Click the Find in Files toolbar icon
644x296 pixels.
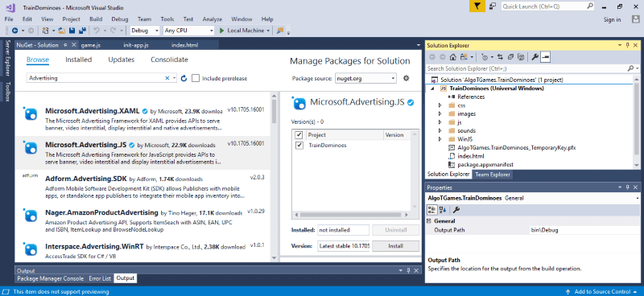pyautogui.click(x=280, y=31)
